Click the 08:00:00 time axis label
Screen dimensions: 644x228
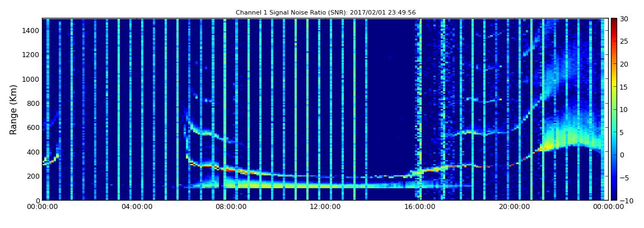[x=230, y=207]
